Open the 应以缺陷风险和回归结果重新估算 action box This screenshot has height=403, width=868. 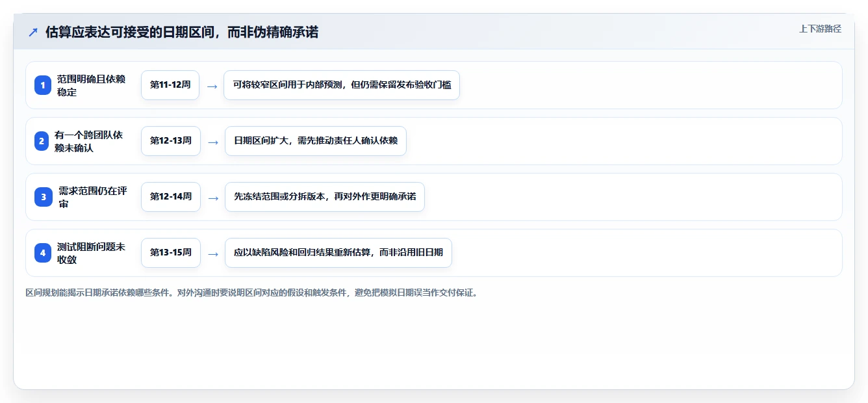(x=338, y=253)
